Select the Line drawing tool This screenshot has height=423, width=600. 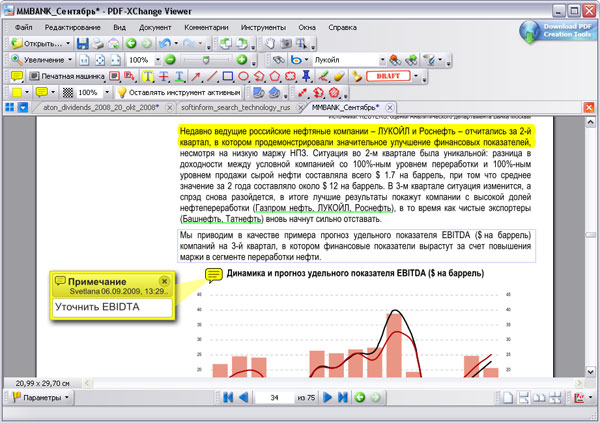coord(212,76)
